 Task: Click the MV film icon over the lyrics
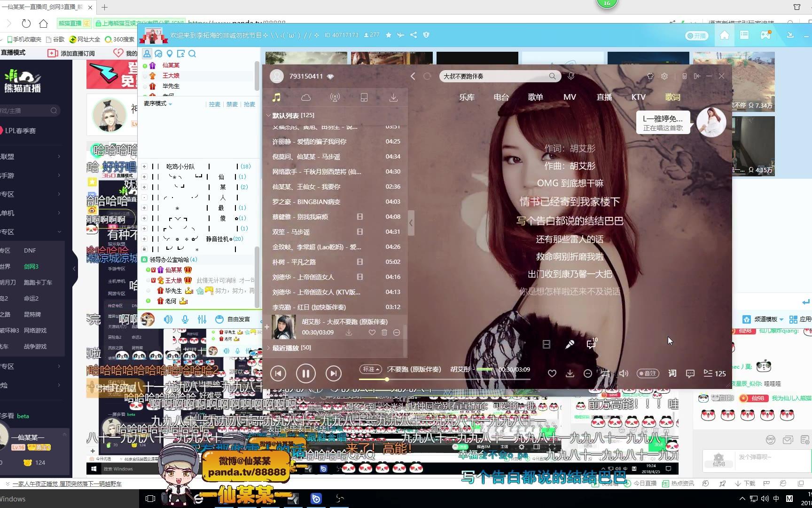coord(547,344)
